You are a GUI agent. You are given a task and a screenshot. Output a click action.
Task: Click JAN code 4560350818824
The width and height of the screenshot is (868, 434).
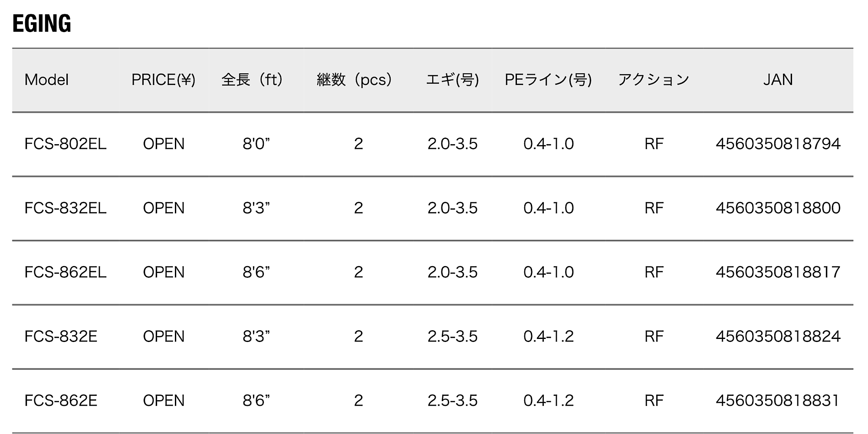pyautogui.click(x=778, y=337)
